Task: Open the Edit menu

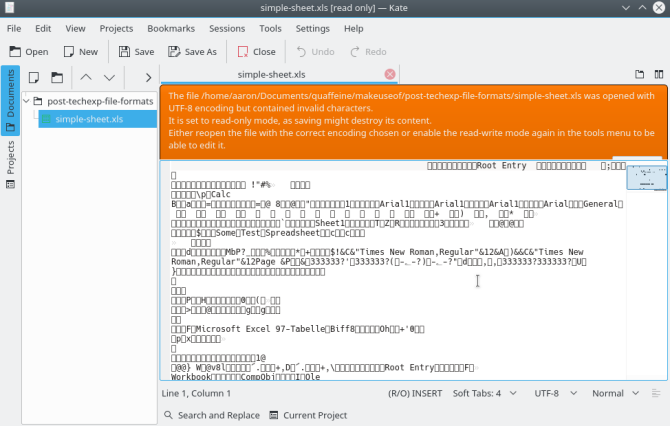Action: (43, 29)
